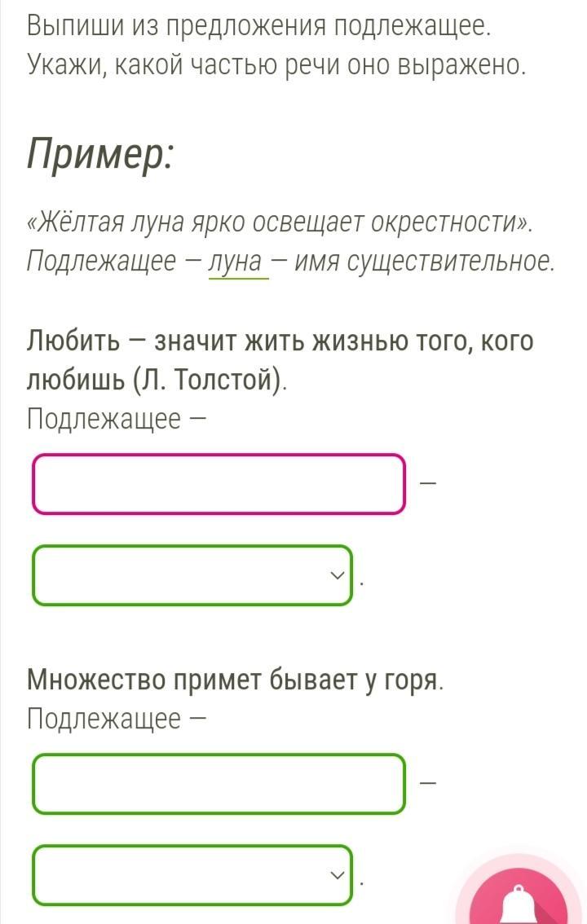Click the sentence «Множество примет бывает у горя»

(x=235, y=679)
